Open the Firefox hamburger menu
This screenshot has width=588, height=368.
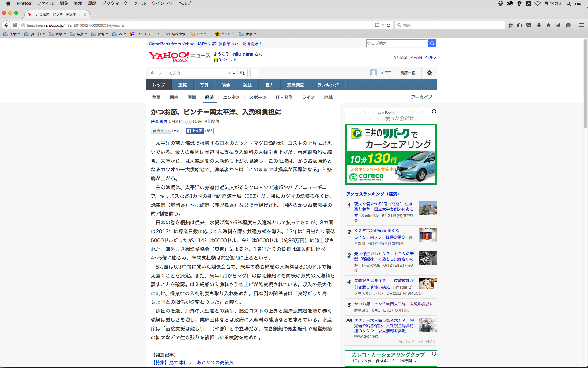coord(581,25)
